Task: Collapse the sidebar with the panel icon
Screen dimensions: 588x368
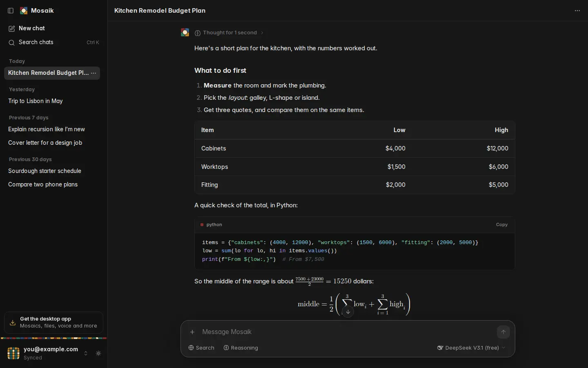Action: click(x=11, y=11)
